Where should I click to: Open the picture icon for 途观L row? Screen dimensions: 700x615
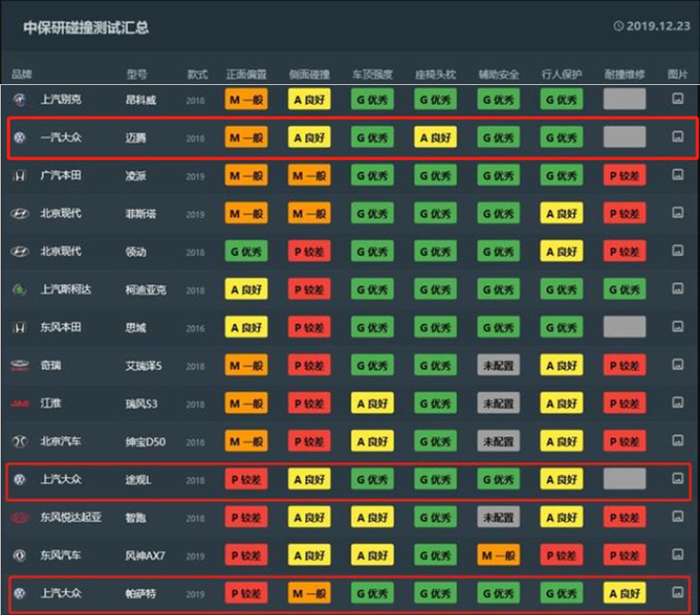coord(677,478)
